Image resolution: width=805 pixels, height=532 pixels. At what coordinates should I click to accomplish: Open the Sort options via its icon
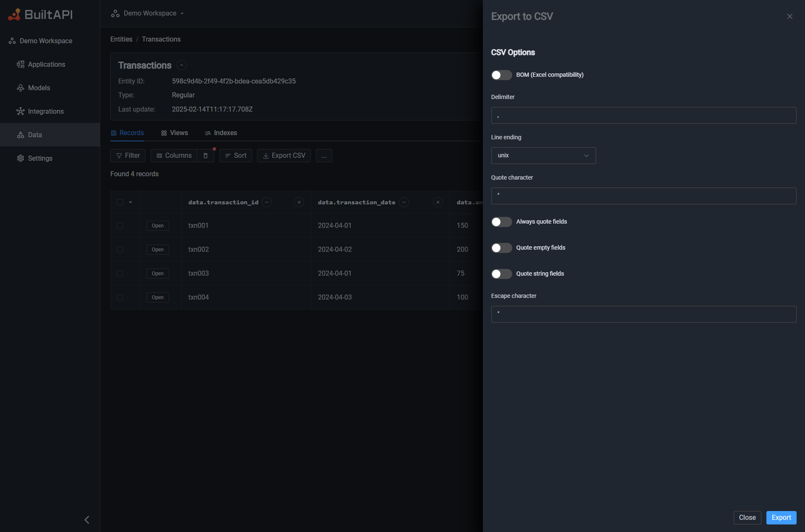coord(227,156)
